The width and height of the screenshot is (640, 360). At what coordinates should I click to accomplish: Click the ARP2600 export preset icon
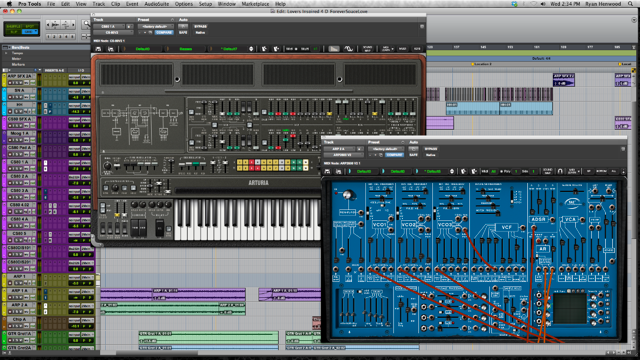pyautogui.click(x=474, y=171)
